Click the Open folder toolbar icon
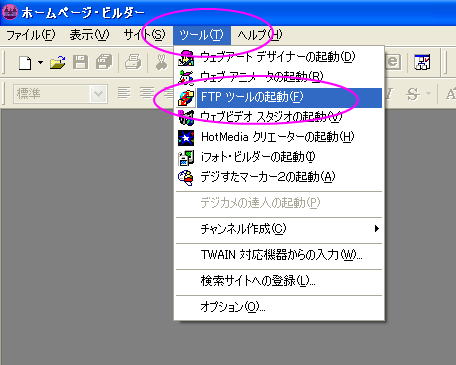Viewport: 456px width, 365px height. (58, 62)
